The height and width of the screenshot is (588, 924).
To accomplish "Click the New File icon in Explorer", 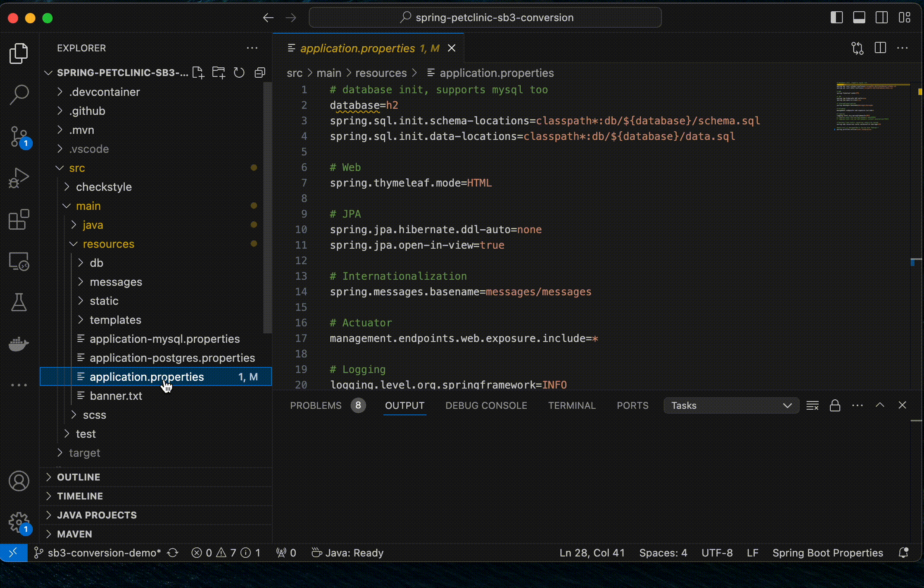I will click(x=198, y=73).
